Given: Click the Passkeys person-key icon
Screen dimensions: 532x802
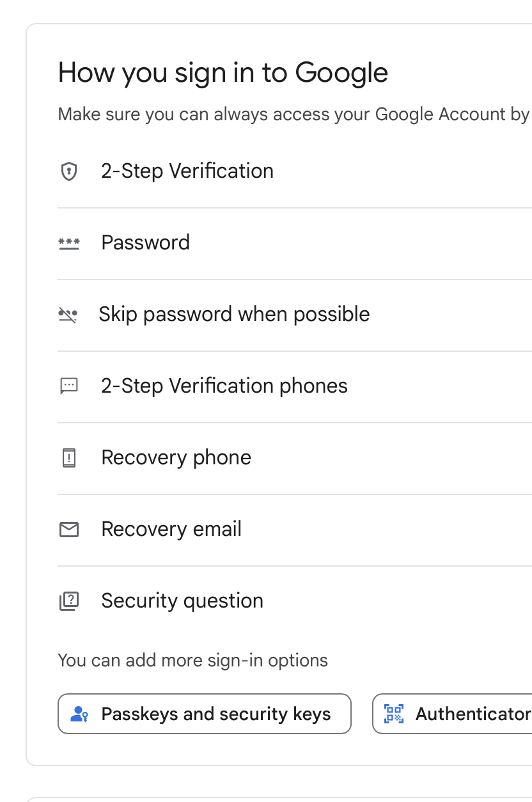Looking at the screenshot, I should [x=79, y=714].
